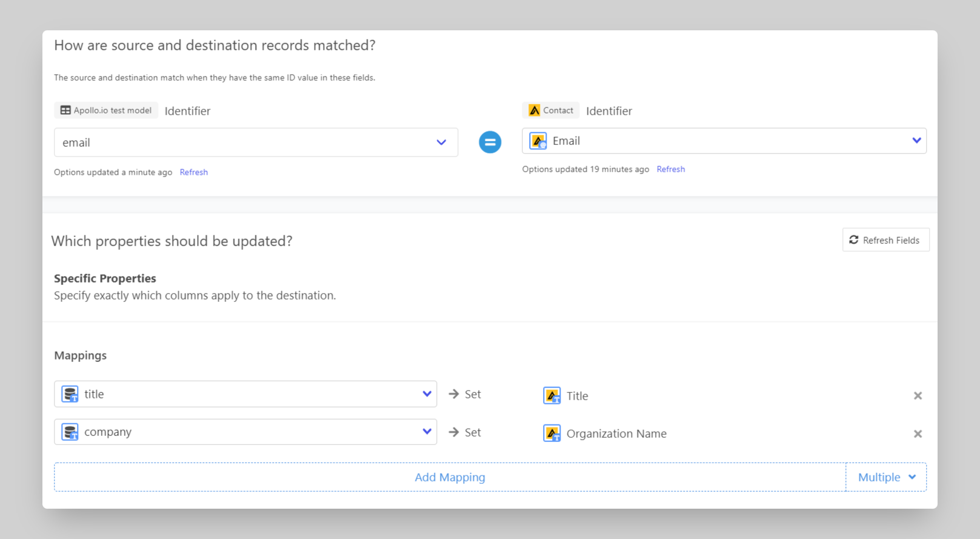
Task: Remove the title to Title mapping
Action: tap(918, 396)
